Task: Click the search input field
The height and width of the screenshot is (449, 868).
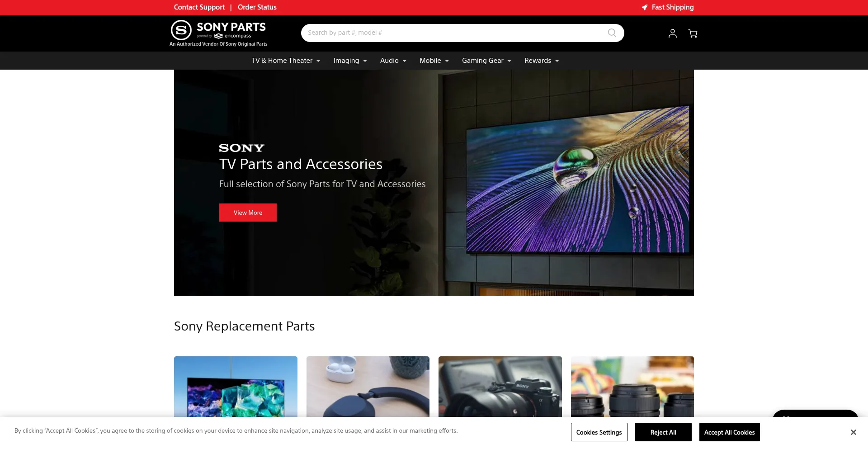Action: point(452,33)
